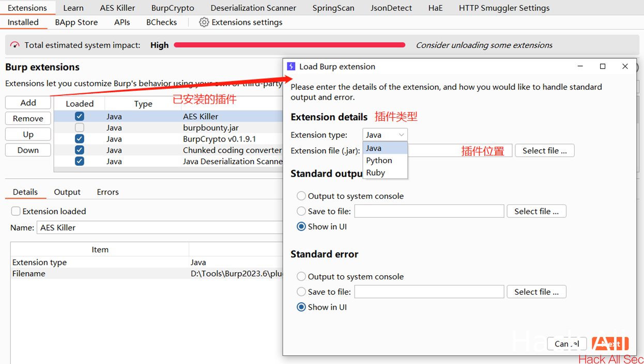Move extension Down button
Screen dimensions: 644x364
coord(28,150)
